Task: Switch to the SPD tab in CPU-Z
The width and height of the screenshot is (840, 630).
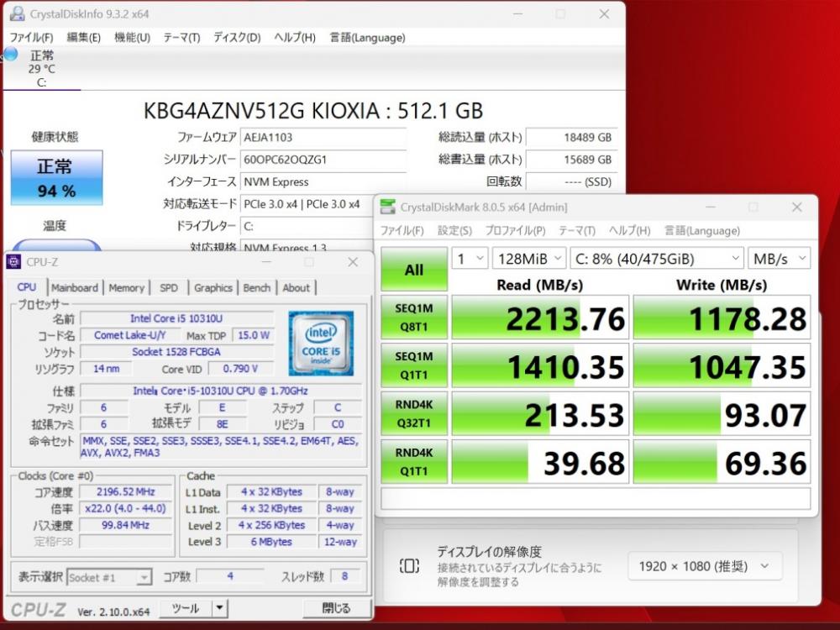Action: pyautogui.click(x=169, y=287)
